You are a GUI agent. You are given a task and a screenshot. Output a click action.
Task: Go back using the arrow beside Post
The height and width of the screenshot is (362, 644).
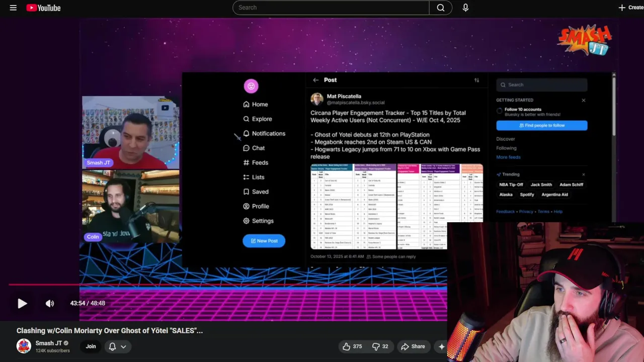pos(315,80)
